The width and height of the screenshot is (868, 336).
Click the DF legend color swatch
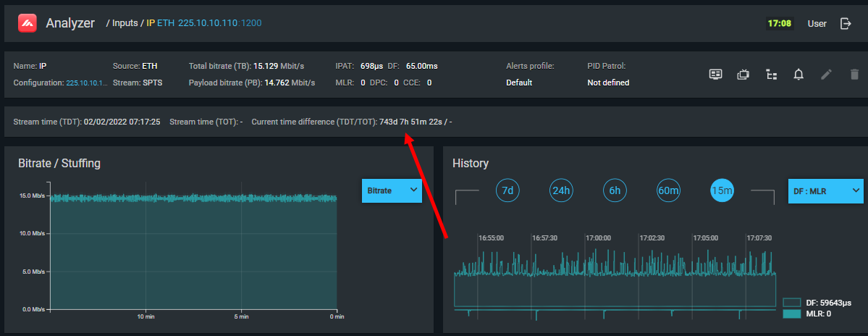(792, 302)
